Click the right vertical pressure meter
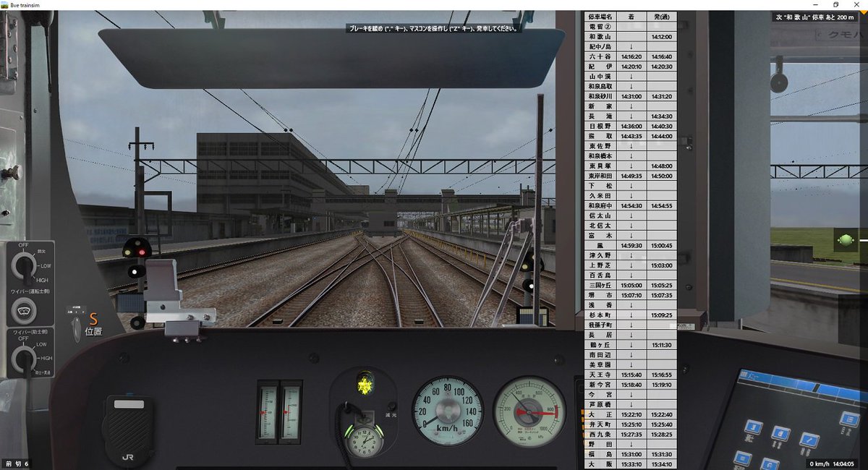Image resolution: width=868 pixels, height=470 pixels. [290, 412]
